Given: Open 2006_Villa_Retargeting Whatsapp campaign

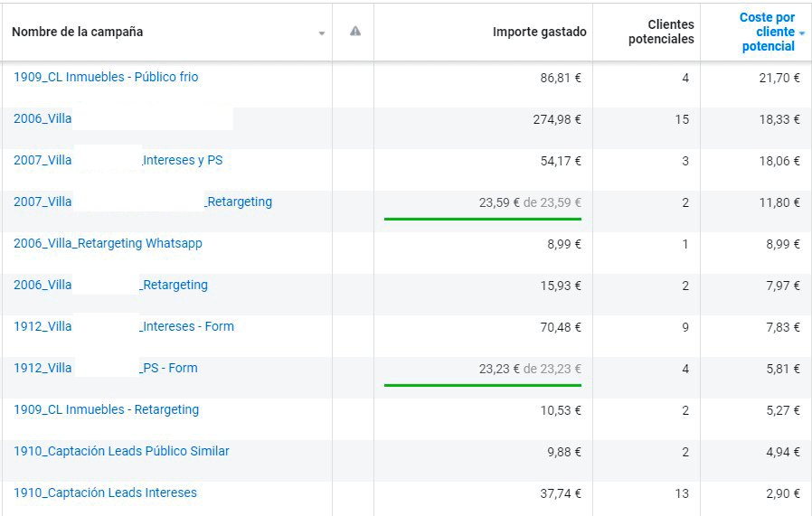Looking at the screenshot, I should point(108,244).
